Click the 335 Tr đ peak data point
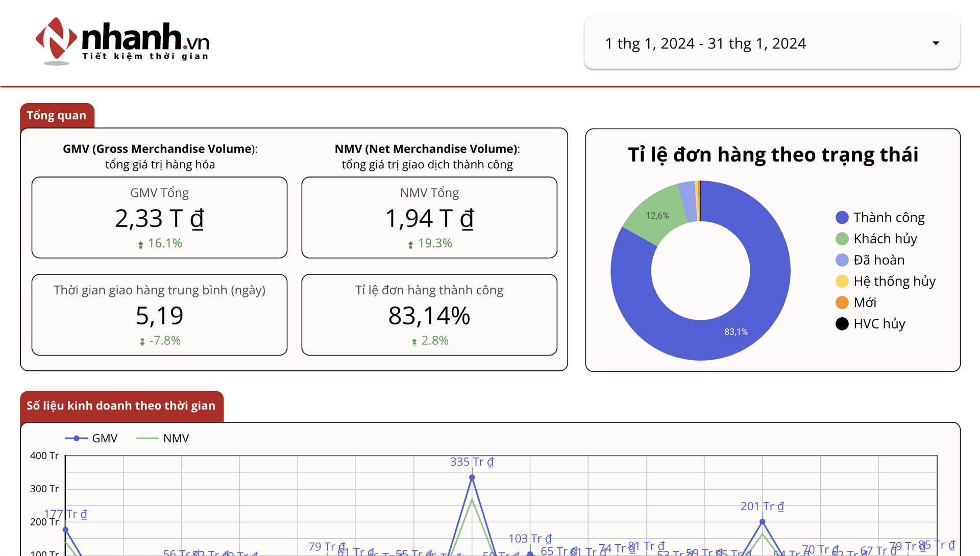The height and width of the screenshot is (556, 980). coord(472,477)
